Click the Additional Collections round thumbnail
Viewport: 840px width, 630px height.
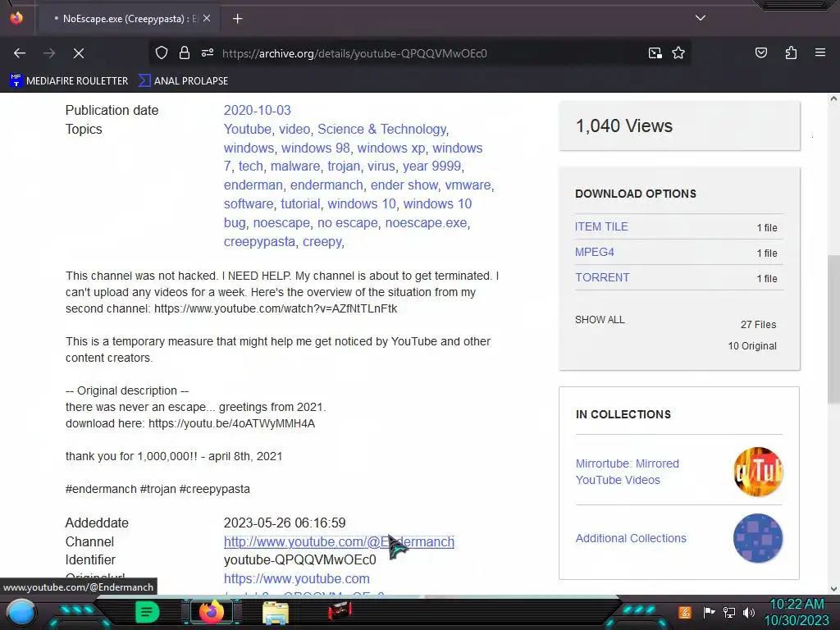pyautogui.click(x=757, y=538)
